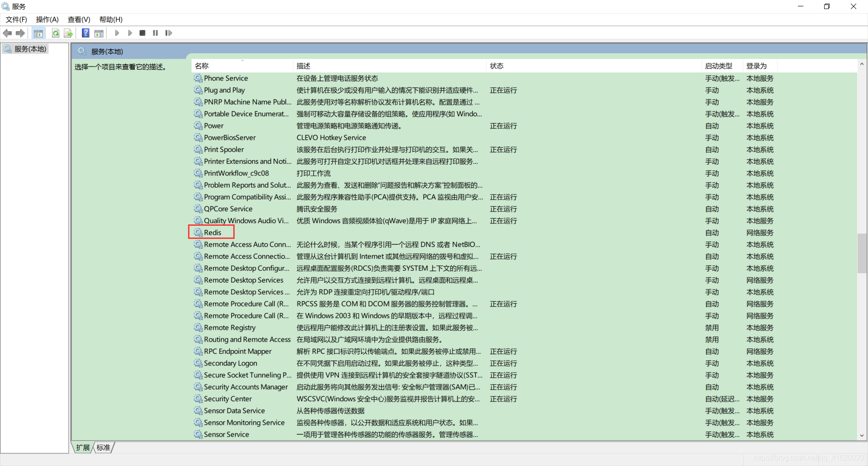Select the PrintWorkflow_c9c08 service name
This screenshot has width=868, height=466.
(236, 173)
